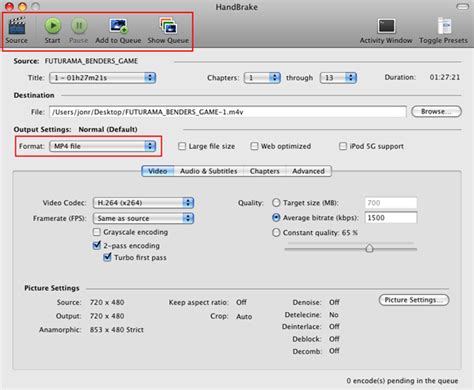
Task: Open the starting chapter dropdown showing 1
Action: (x=262, y=78)
